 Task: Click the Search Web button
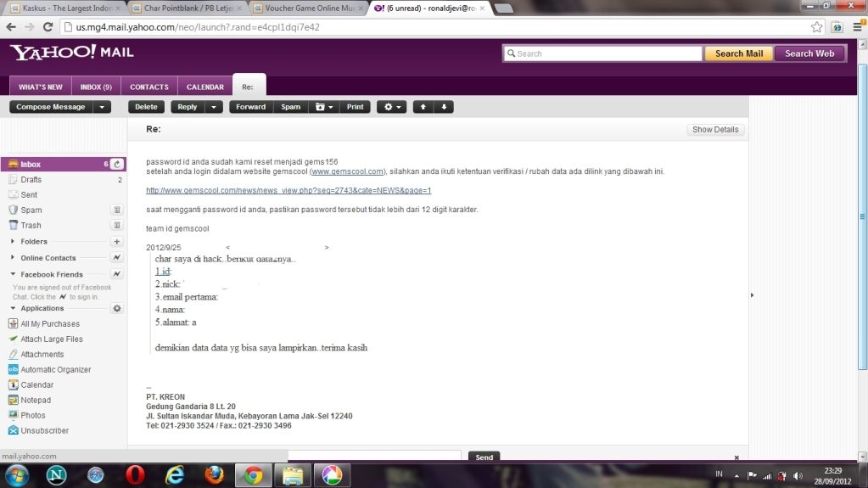(x=809, y=53)
